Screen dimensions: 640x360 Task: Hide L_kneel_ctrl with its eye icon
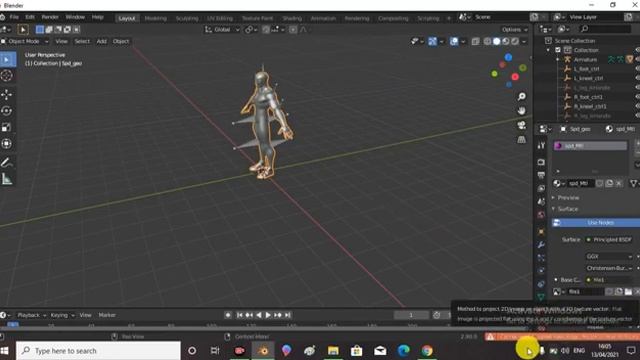pyautogui.click(x=637, y=78)
